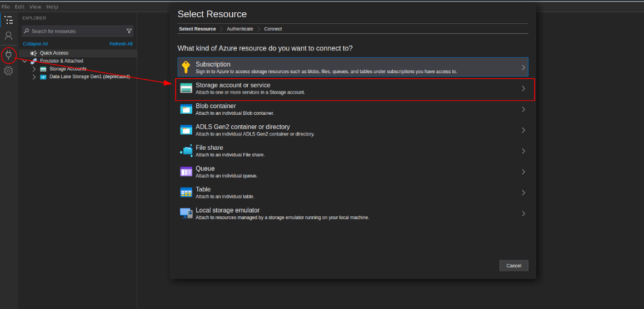
Task: Click chevron on the File share row
Action: [x=523, y=151]
